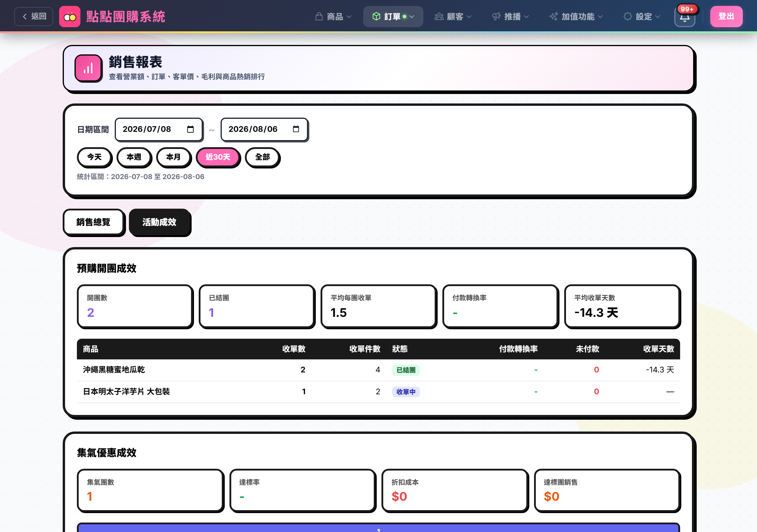757x532 pixels.
Task: Log out with the 登出 button
Action: [726, 17]
